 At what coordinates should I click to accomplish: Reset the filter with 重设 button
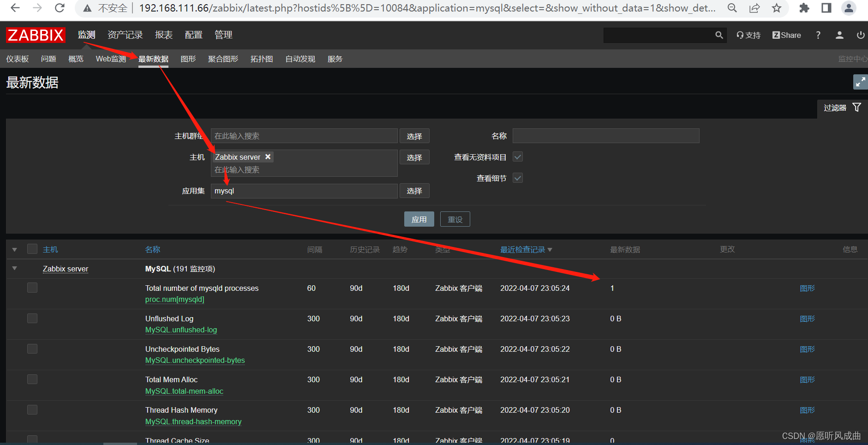(x=455, y=219)
